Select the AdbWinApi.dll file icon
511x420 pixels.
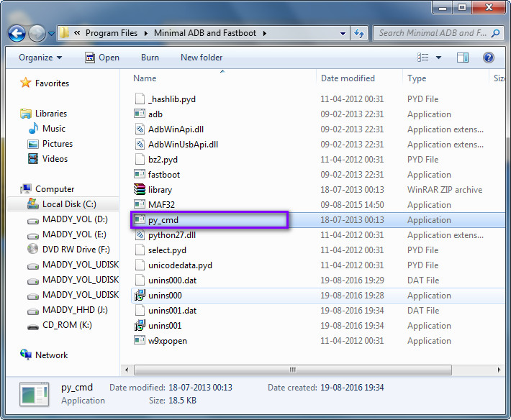click(140, 129)
